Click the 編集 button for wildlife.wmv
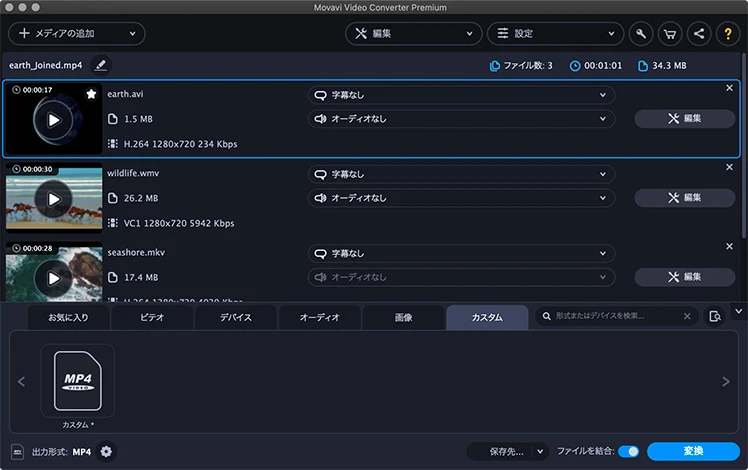This screenshot has height=470, width=748. (685, 198)
